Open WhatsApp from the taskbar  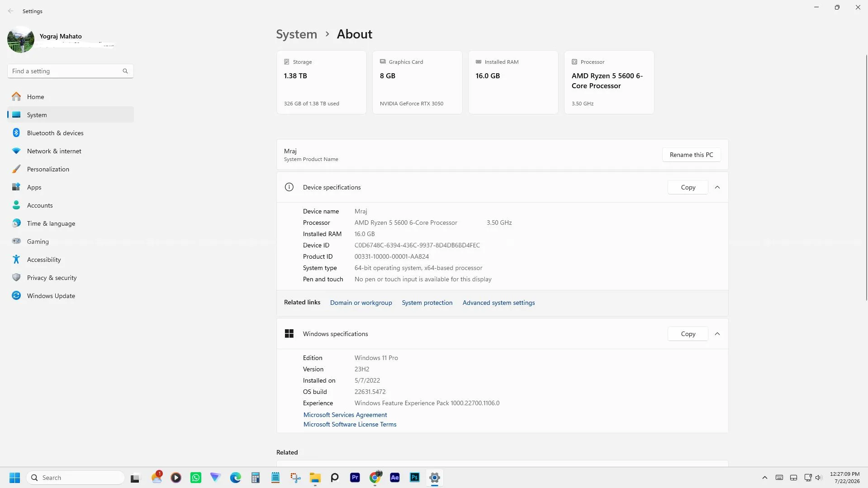pos(196,478)
